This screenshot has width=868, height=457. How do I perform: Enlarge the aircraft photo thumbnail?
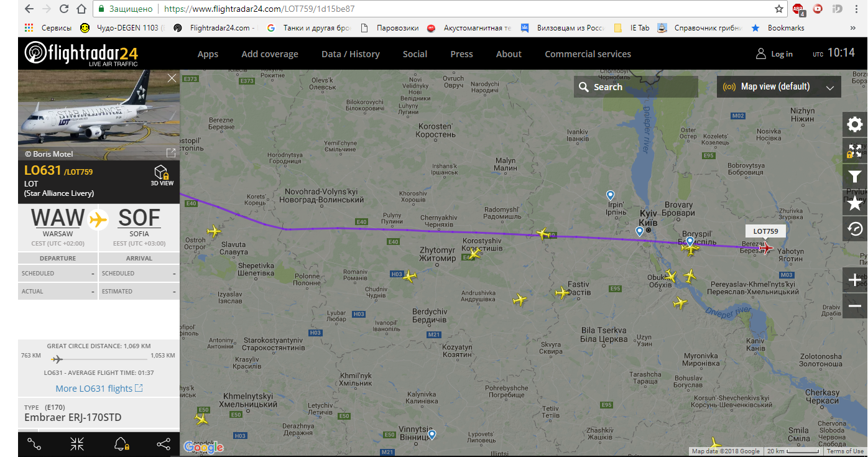pos(171,153)
